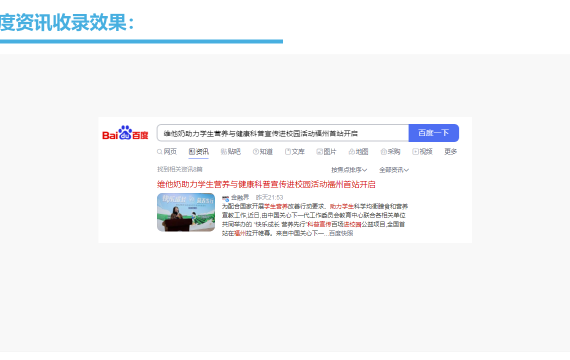570x360 pixels.
Task: Open the 知道 tab
Action: pos(263,152)
